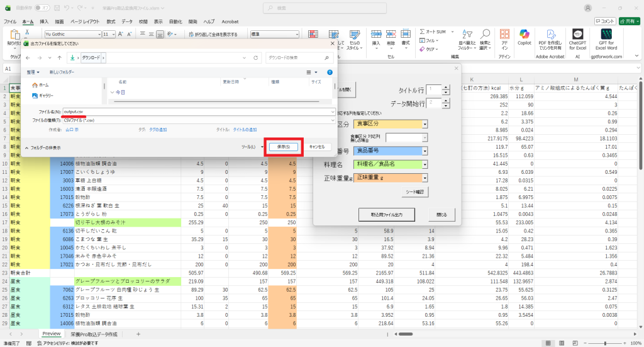
Task: Open Gallery in the navigation pane
Action: pos(45,95)
